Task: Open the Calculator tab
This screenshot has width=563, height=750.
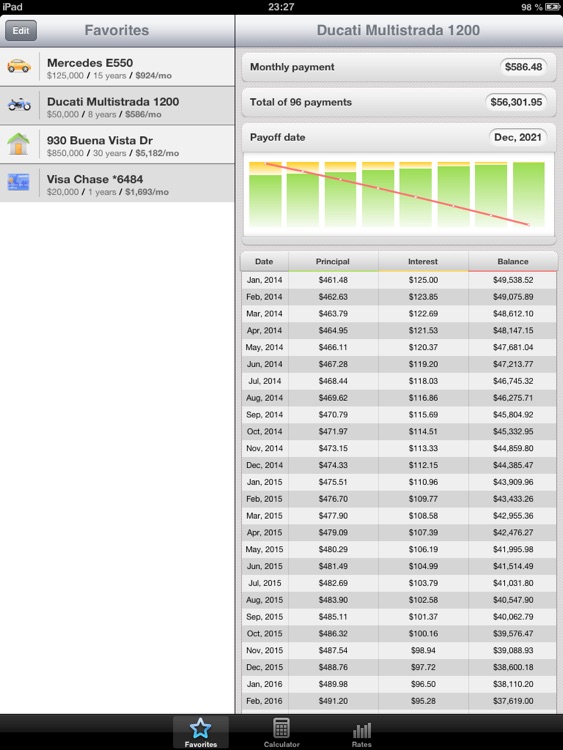Action: pyautogui.click(x=281, y=732)
